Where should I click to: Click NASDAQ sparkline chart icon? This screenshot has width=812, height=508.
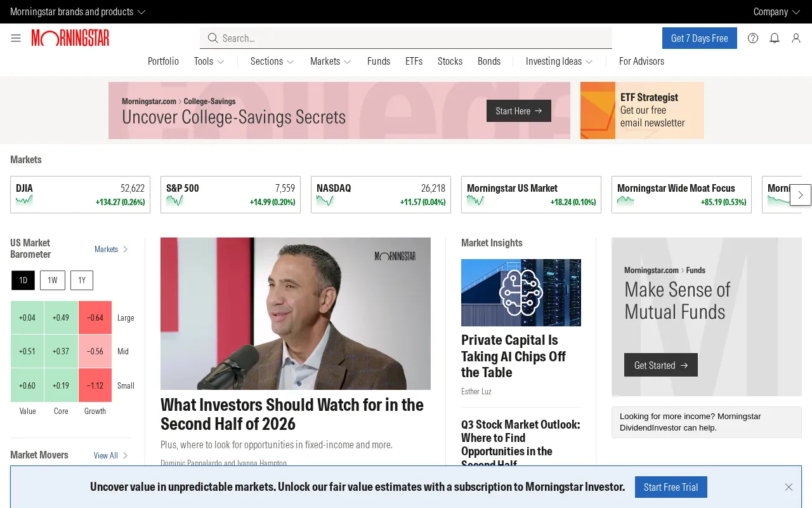tap(325, 201)
